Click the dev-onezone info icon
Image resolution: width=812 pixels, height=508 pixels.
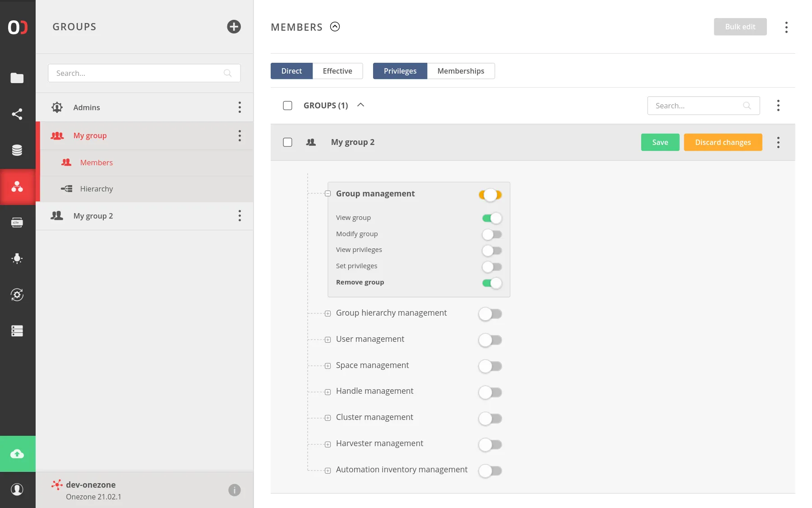[234, 490]
